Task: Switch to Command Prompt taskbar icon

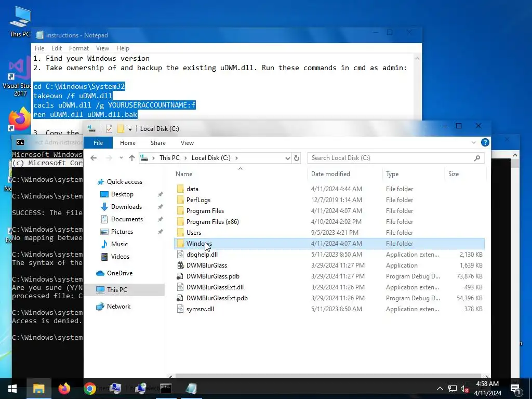Action: coord(166,389)
